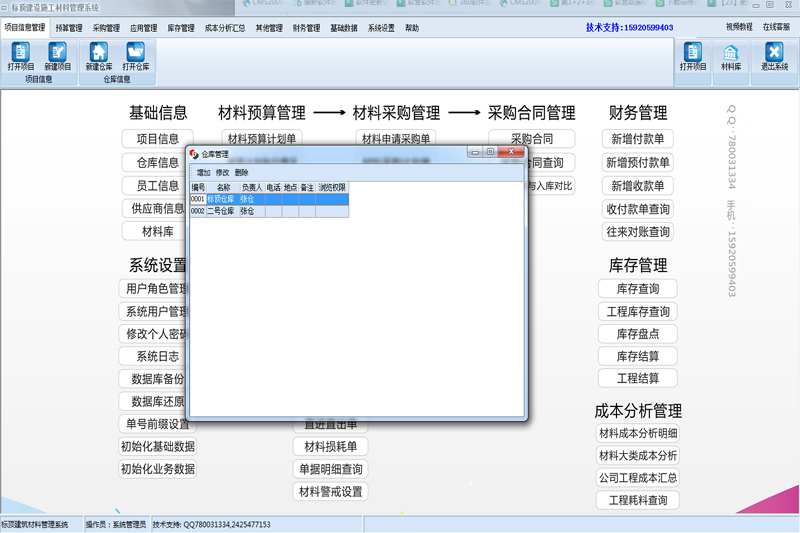
Task: Click the 材料库 button under 基础信息
Action: pos(155,232)
